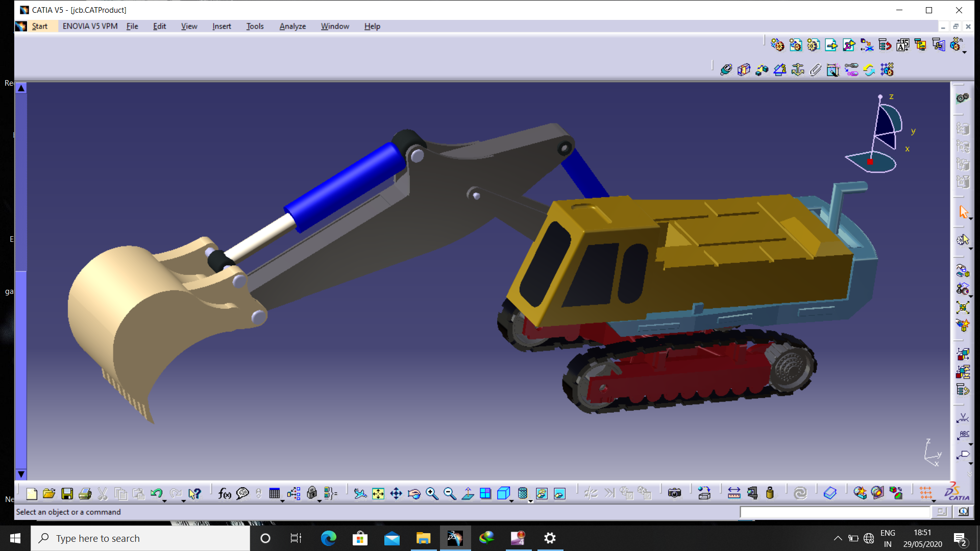Toggle Hide/Show for selected object

[542, 493]
